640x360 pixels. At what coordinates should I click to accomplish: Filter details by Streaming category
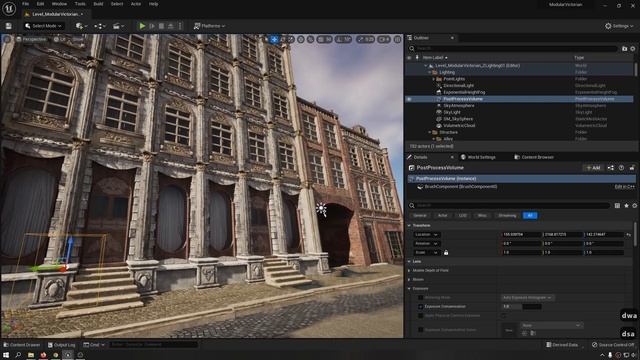coord(507,216)
